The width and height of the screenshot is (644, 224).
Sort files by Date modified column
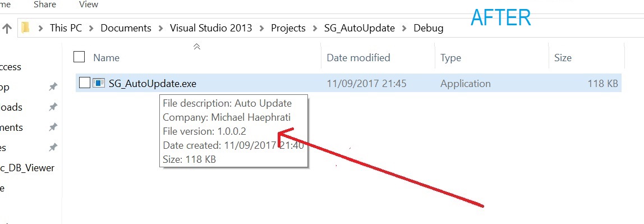358,58
